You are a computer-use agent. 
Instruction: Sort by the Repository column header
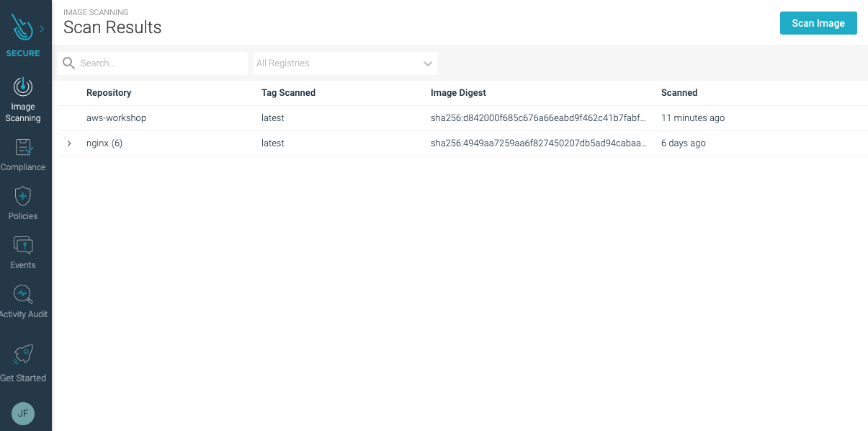point(109,93)
